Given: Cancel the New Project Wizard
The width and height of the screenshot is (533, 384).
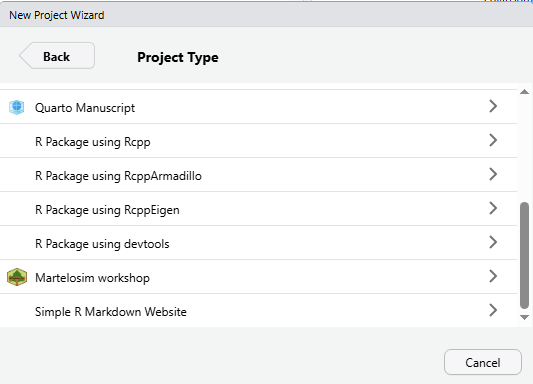Looking at the screenshot, I should pos(483,362).
